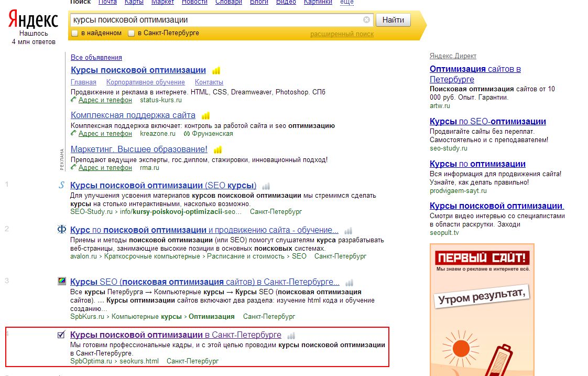Open ad 'Комплексная поддержка сайта'
This screenshot has width=588, height=376.
click(x=133, y=115)
